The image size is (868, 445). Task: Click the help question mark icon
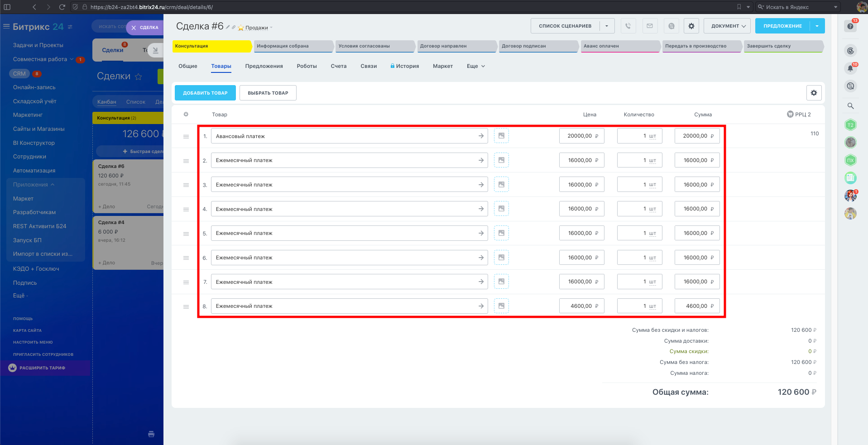pos(850,26)
